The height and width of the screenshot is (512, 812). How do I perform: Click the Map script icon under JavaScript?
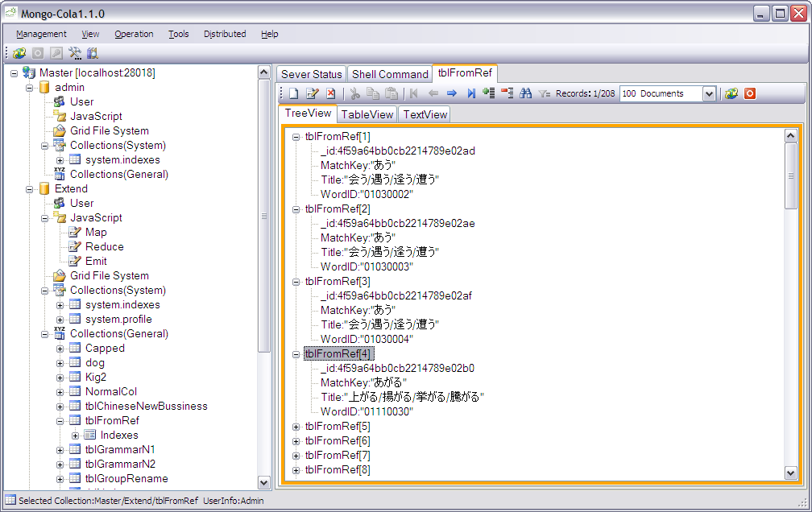coord(75,232)
